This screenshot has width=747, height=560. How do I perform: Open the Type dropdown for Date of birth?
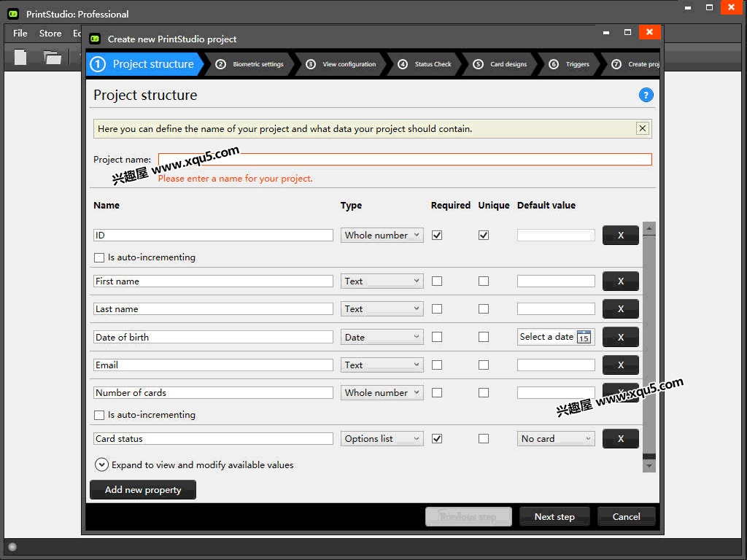[x=382, y=337]
